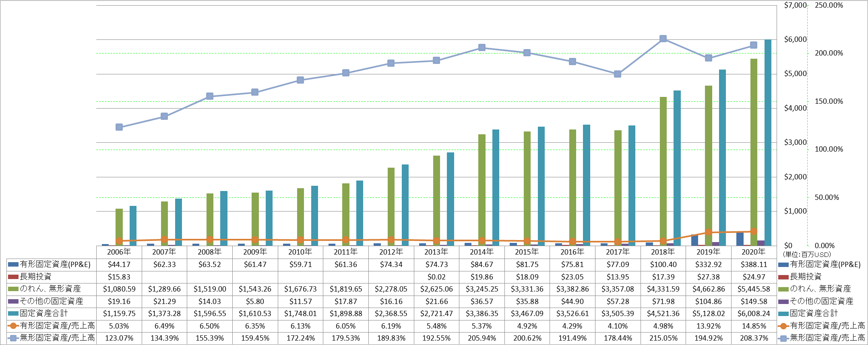Select the 2006年 column header
Screen dimensions: 868x345
(119, 252)
